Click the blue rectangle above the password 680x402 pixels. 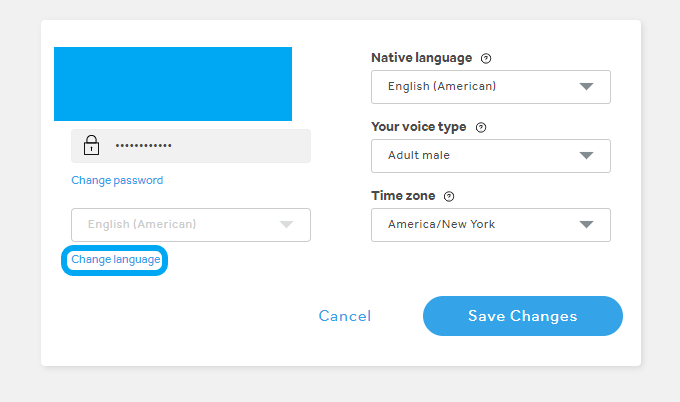coord(173,84)
